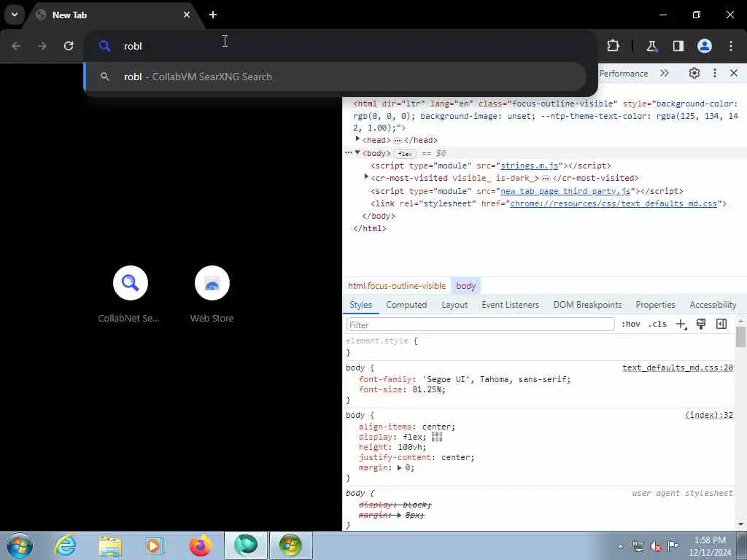Open the flexbox editor icon beside display flex

437,437
